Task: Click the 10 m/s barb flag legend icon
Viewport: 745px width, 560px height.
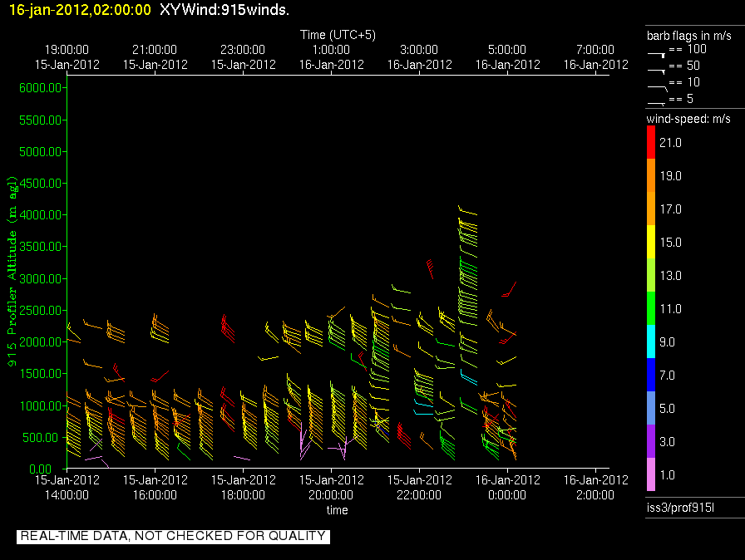Action: [x=657, y=84]
